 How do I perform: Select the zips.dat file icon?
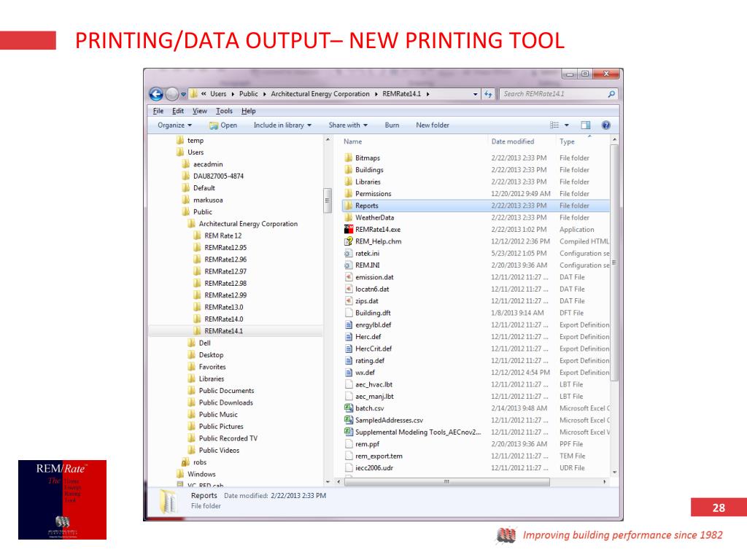348,301
